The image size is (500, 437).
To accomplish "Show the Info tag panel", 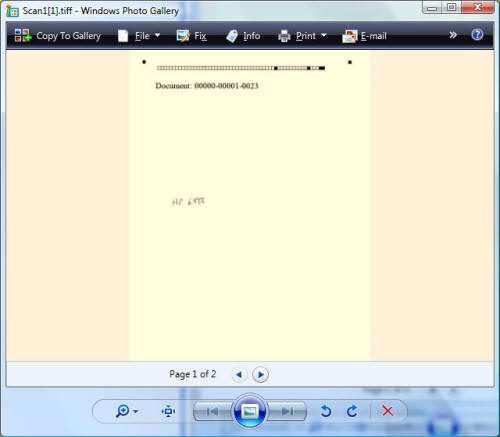I will [243, 36].
